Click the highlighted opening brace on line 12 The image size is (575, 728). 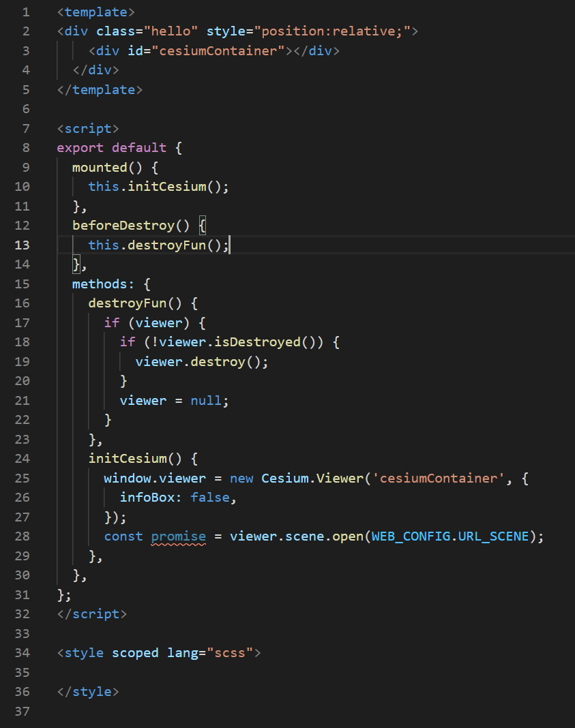coord(202,226)
